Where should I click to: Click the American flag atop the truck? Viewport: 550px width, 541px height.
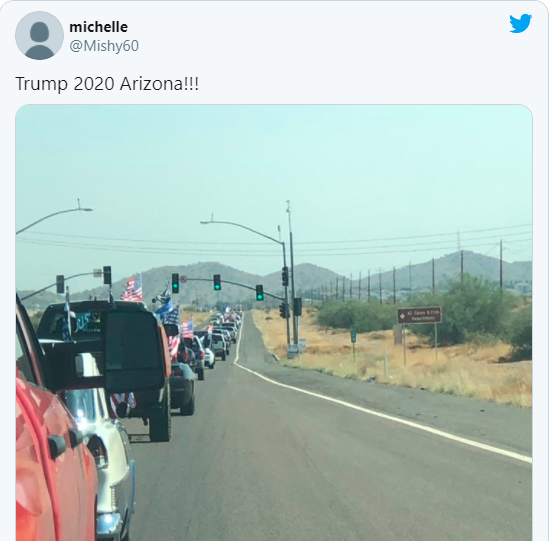132,288
